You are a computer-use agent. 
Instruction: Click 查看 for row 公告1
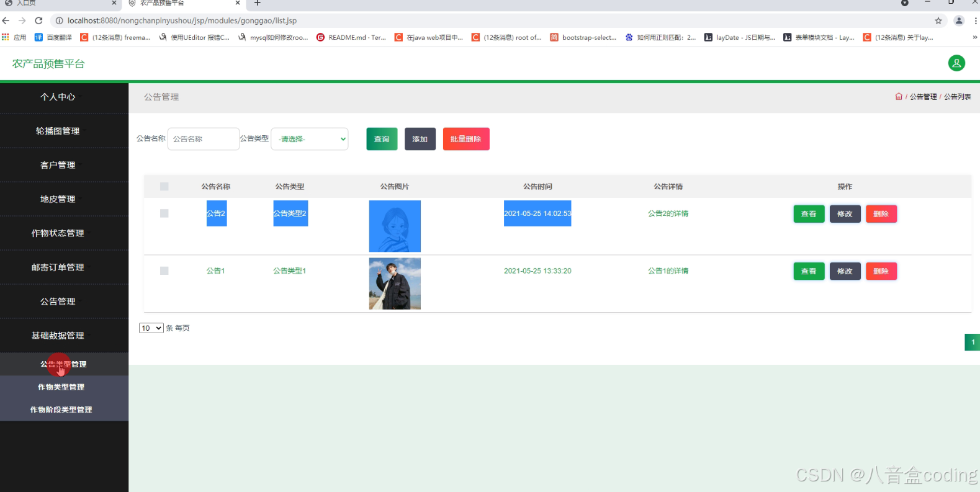click(809, 271)
